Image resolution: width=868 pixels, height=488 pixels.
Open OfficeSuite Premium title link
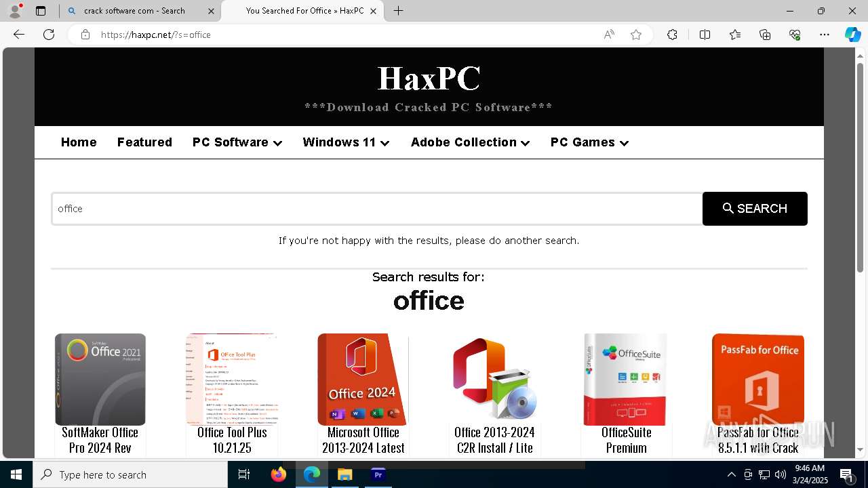627,440
